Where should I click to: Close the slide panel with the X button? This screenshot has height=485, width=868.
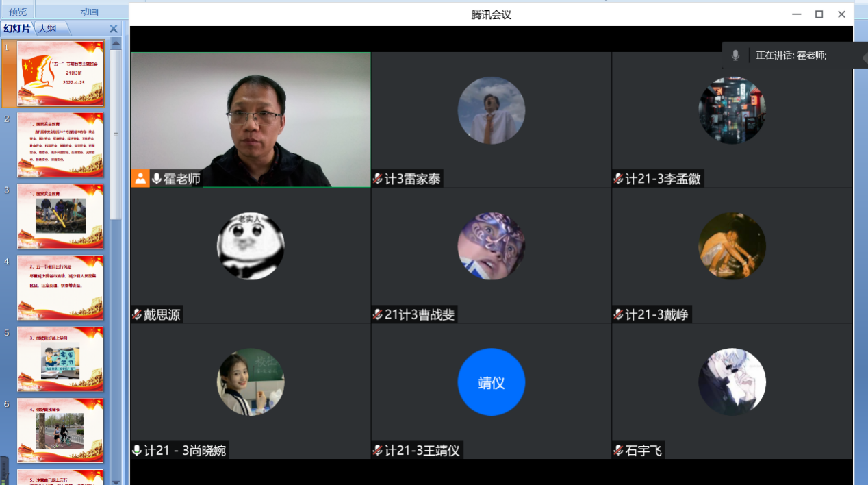point(114,29)
